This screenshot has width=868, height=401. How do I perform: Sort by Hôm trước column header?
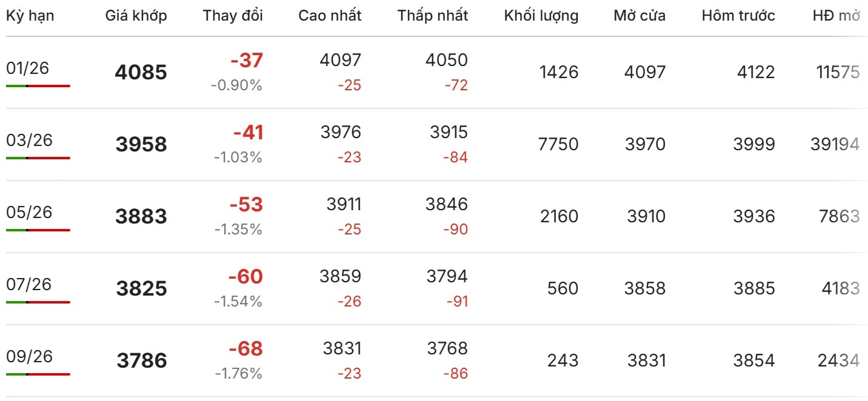point(738,16)
